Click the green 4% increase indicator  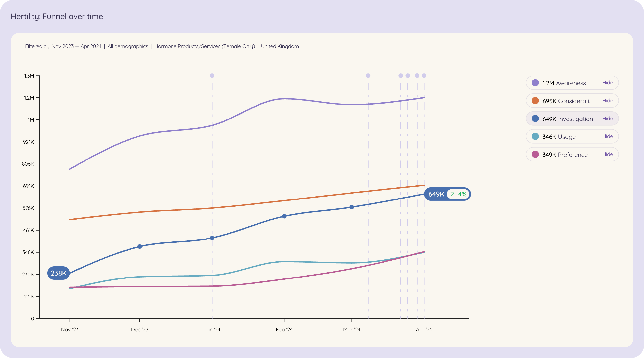tap(458, 194)
